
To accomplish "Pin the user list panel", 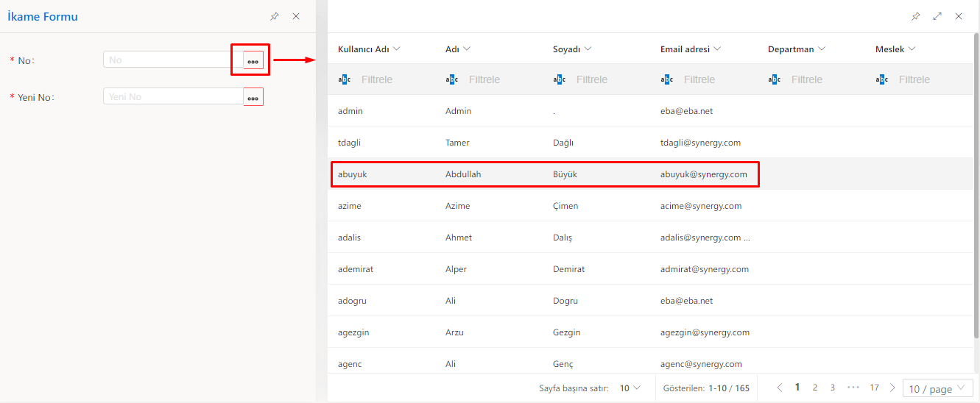I will click(916, 16).
